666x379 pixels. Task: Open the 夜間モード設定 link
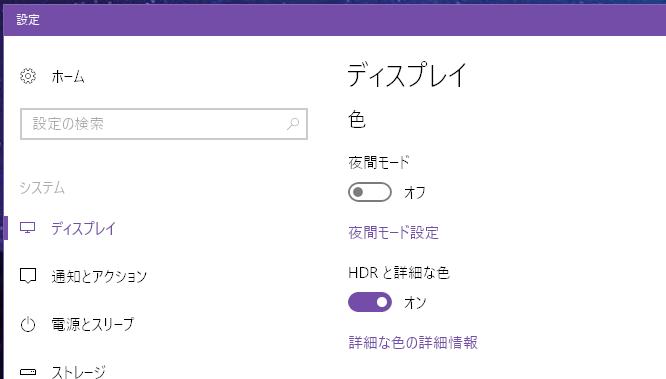(x=393, y=232)
